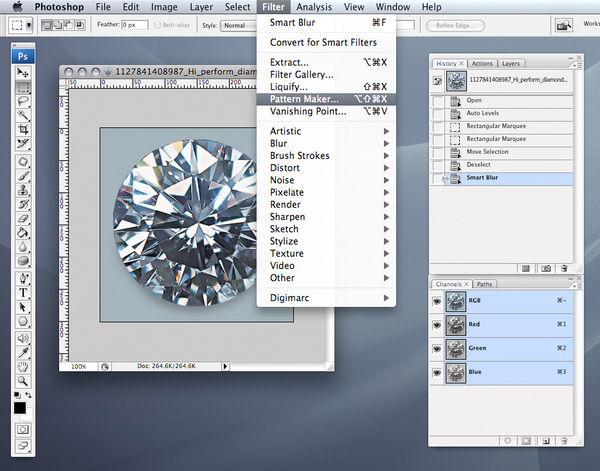This screenshot has width=600, height=471.
Task: Delete current state in History panel
Action: (564, 269)
